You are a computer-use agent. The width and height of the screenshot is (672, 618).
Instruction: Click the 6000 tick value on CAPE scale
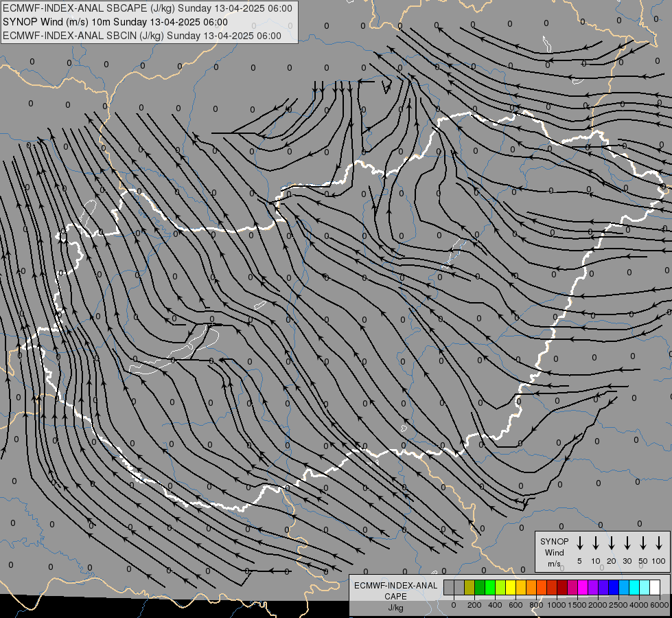pos(659,605)
